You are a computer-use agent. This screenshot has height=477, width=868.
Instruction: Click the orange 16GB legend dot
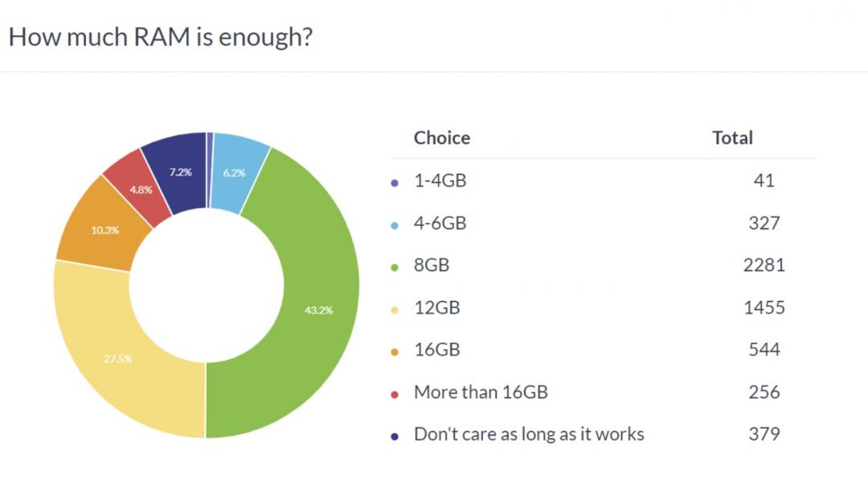(x=394, y=352)
